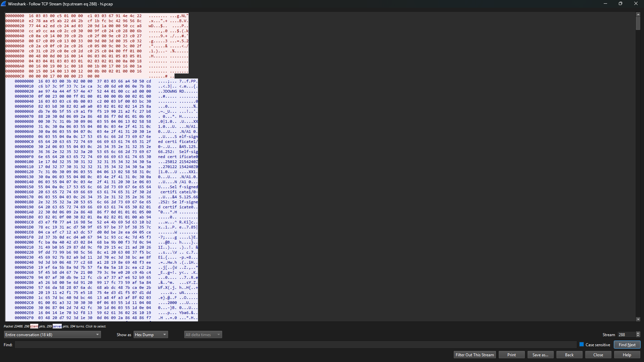Click the Print button
This screenshot has height=362, width=644.
pyautogui.click(x=511, y=355)
